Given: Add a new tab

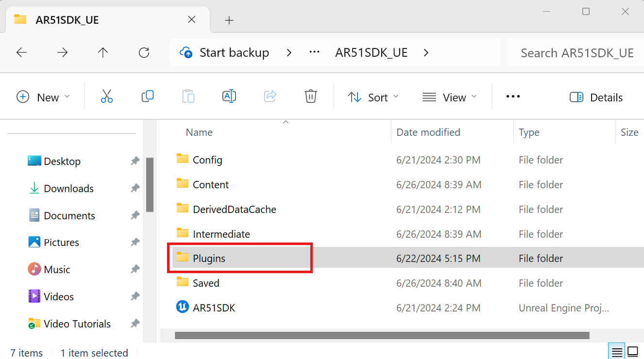Looking at the screenshot, I should 229,20.
